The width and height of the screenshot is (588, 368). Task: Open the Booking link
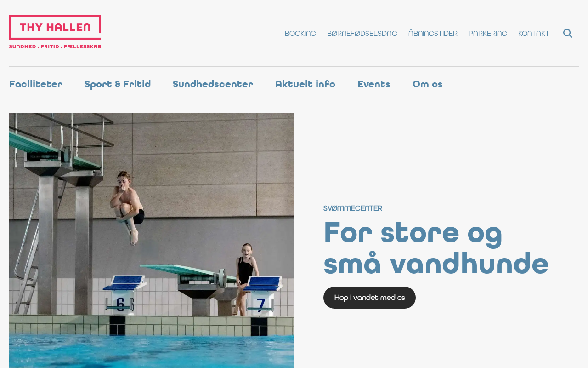click(300, 34)
